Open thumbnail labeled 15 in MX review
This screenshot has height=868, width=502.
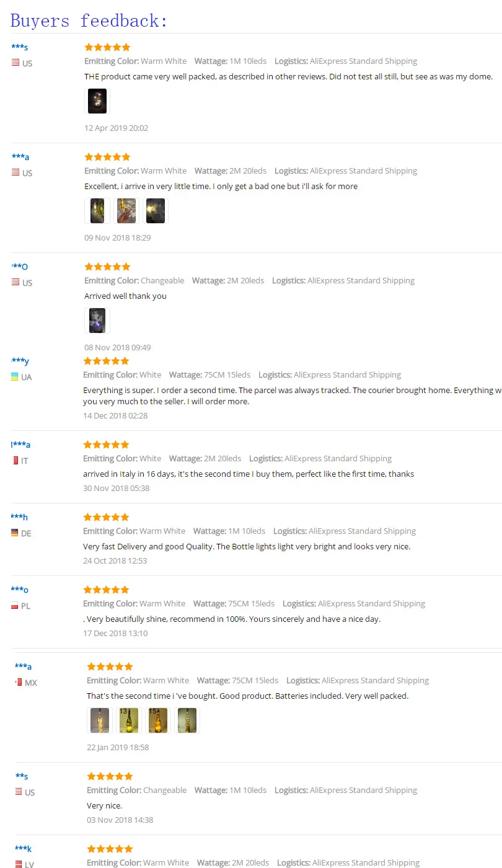158,720
